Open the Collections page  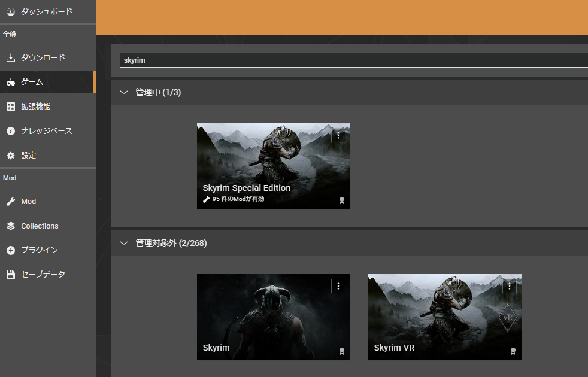[48, 226]
